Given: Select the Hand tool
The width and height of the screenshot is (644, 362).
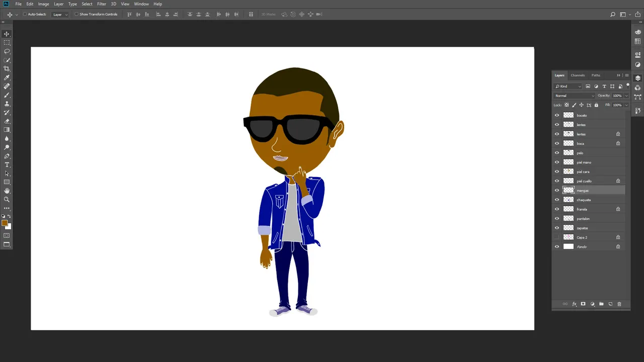Looking at the screenshot, I should (x=7, y=191).
